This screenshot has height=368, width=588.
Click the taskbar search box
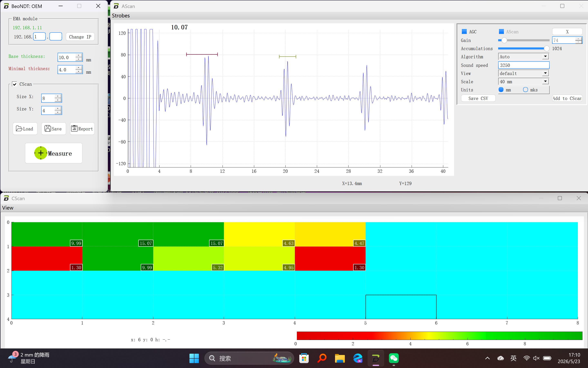coord(249,358)
